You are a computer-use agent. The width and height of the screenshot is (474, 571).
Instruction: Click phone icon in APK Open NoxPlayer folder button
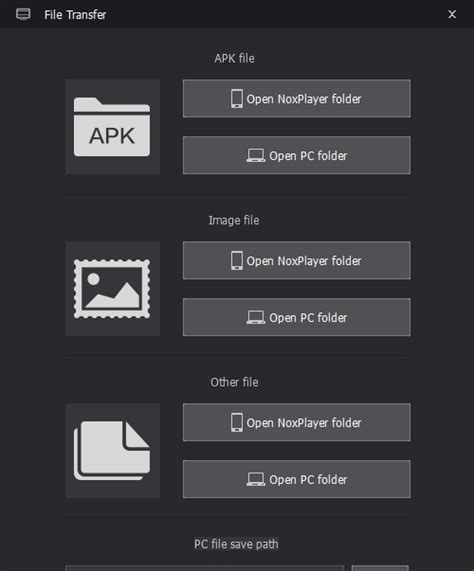237,99
